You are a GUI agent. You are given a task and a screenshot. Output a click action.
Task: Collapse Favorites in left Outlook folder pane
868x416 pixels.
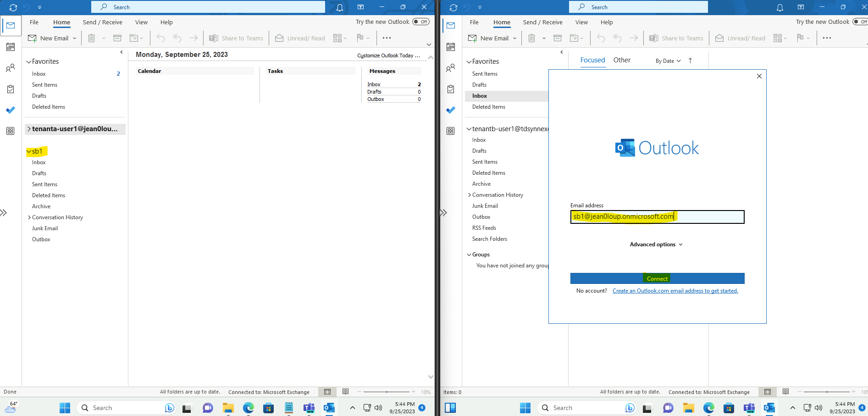pyautogui.click(x=29, y=61)
